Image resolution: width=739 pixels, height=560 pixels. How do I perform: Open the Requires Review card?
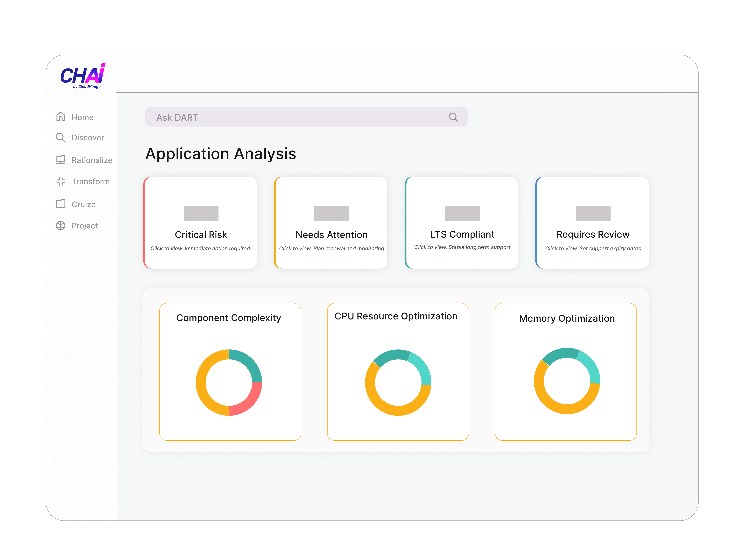point(593,234)
